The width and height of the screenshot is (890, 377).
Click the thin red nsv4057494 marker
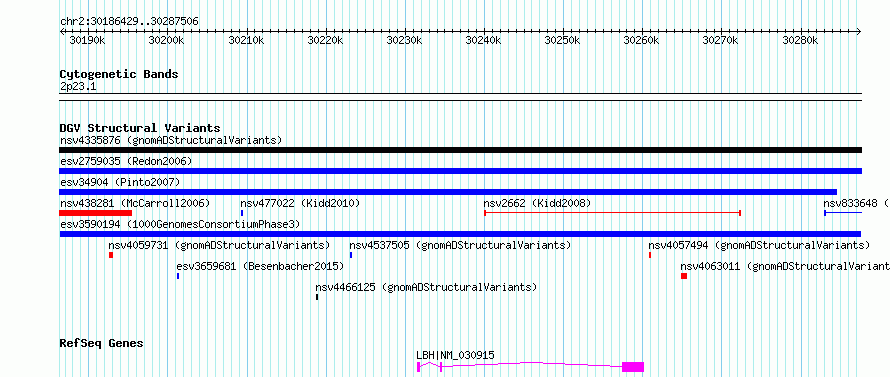[x=650, y=255]
